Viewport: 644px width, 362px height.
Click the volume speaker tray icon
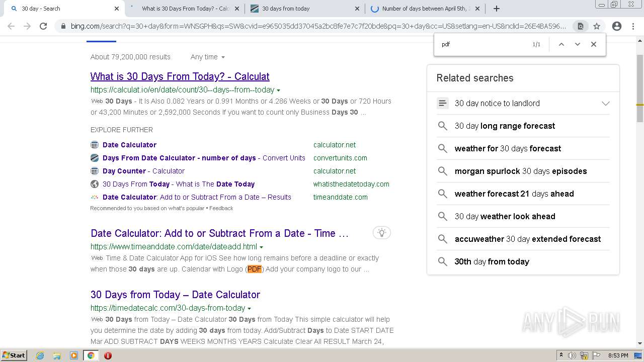click(572, 355)
